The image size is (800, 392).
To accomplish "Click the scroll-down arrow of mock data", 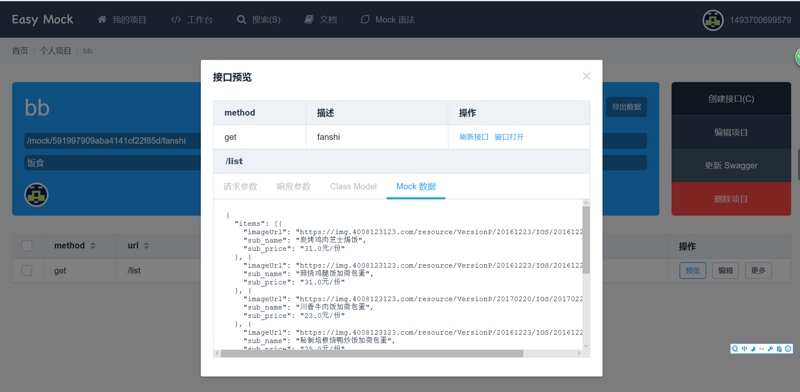I will tap(586, 346).
